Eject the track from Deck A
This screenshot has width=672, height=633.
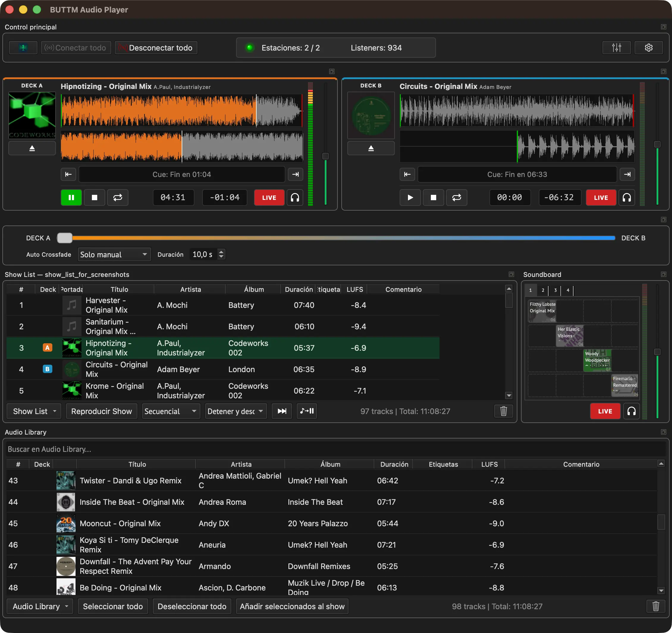[32, 148]
